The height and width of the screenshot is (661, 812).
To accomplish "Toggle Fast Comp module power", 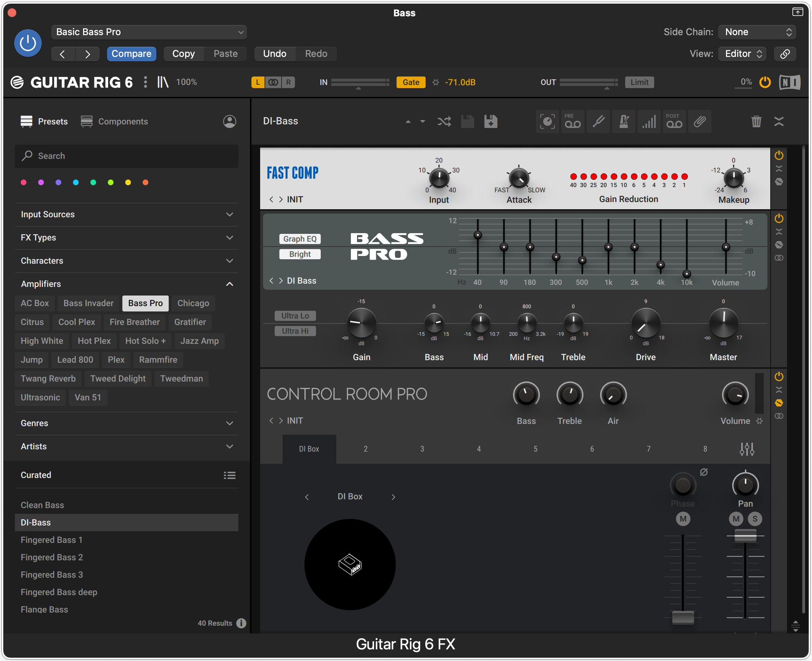I will [x=779, y=155].
